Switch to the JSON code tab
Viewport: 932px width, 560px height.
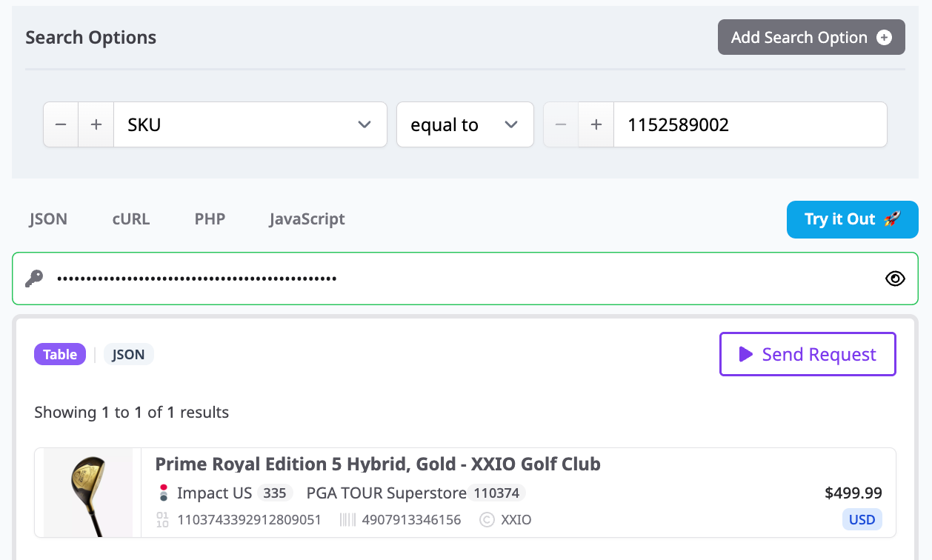48,219
